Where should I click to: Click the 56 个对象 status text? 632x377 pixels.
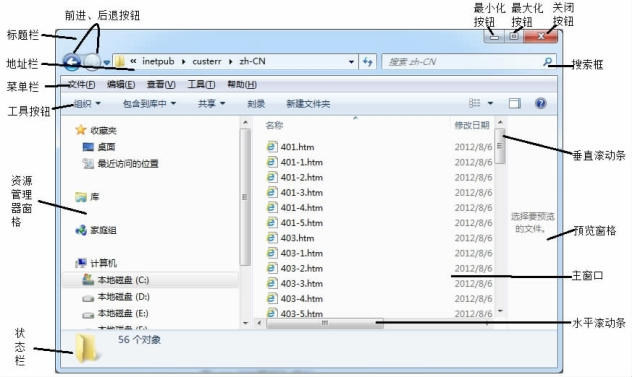tap(139, 340)
